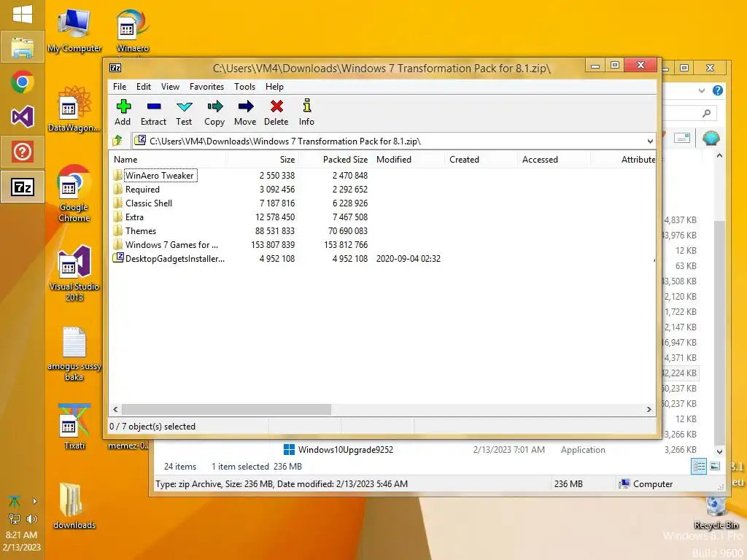Screen dimensions: 747x560
Task: Click horizontal scrollbar right arrow
Action: point(649,410)
